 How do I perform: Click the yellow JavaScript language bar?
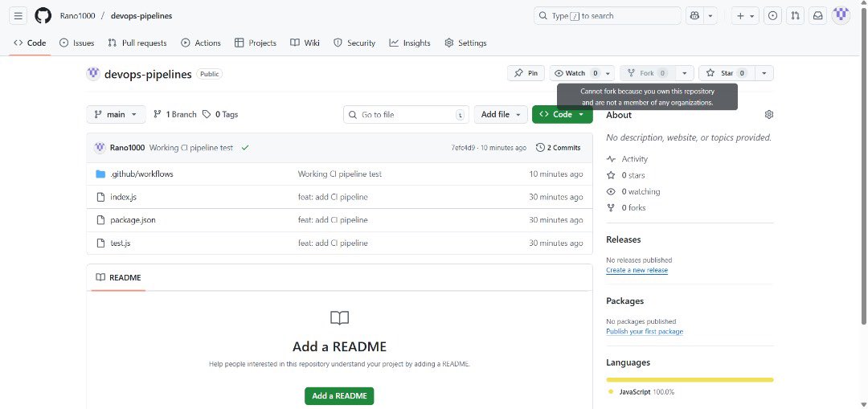coord(690,379)
